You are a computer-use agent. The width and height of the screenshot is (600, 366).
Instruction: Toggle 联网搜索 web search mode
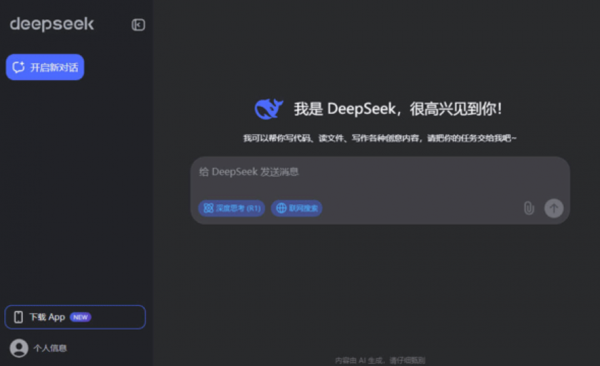click(297, 208)
